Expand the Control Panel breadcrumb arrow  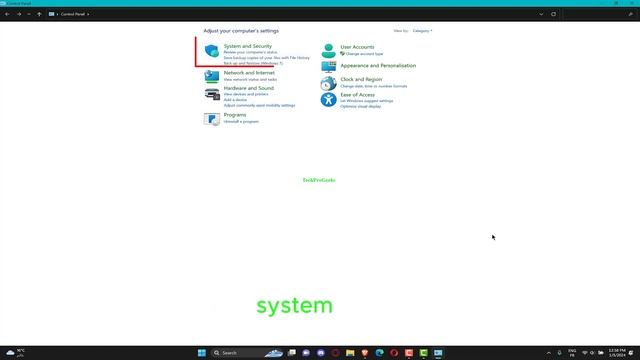[88, 14]
